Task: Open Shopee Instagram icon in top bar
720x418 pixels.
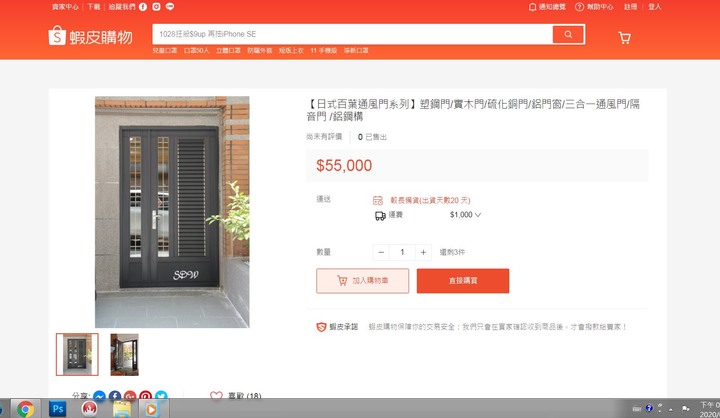Action: tap(157, 7)
